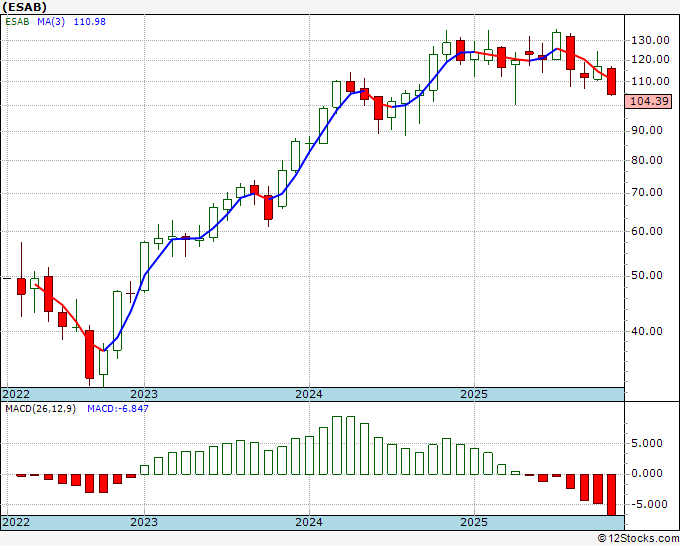Click the 104.39 last price tag
Screen dimensions: 680x546
point(649,101)
